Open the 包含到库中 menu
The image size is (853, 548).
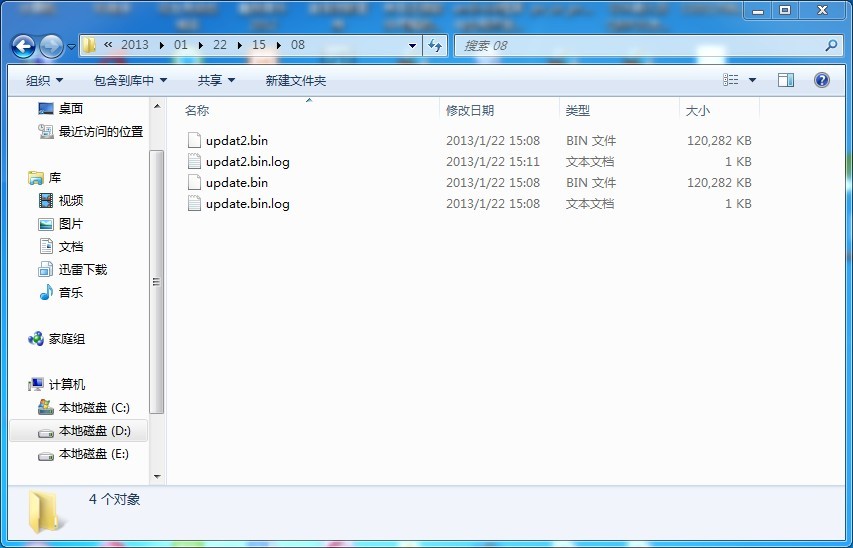130,81
